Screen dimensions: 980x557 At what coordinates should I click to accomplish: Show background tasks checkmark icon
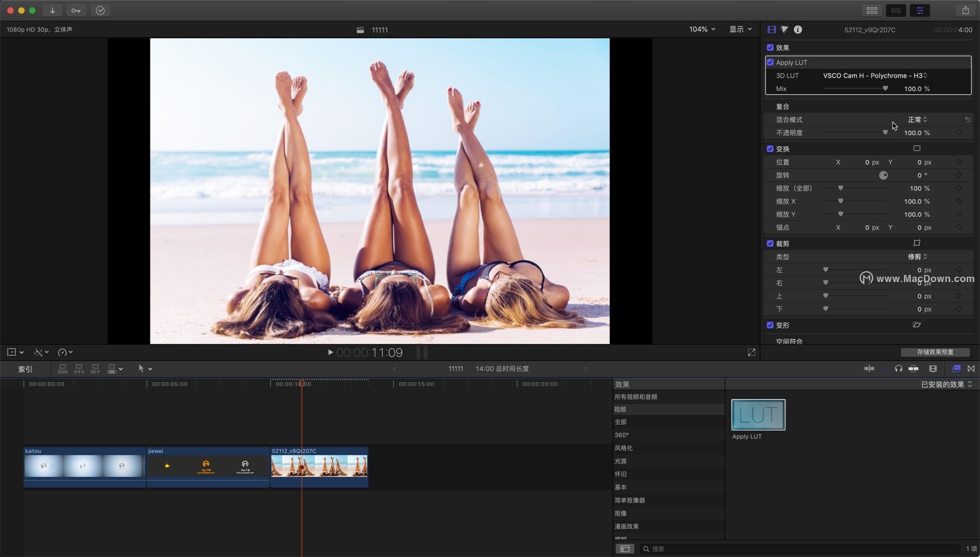click(100, 10)
